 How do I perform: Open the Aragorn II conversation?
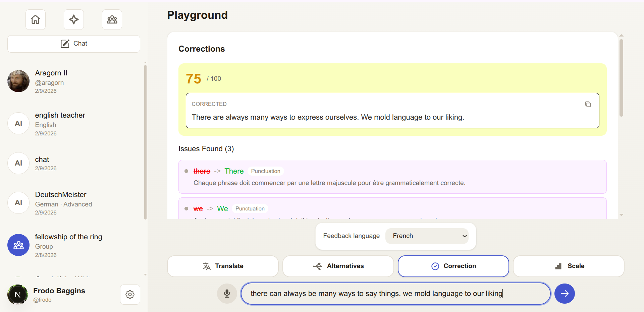[51, 81]
